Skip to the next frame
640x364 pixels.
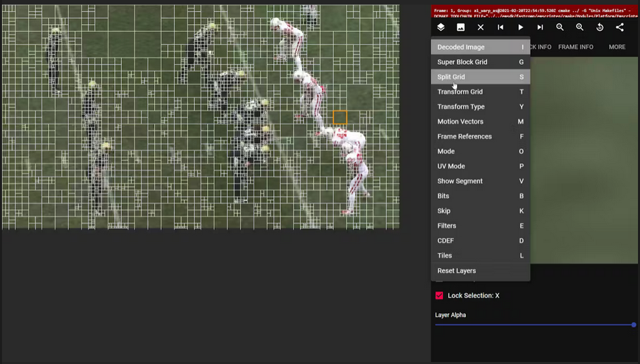540,27
